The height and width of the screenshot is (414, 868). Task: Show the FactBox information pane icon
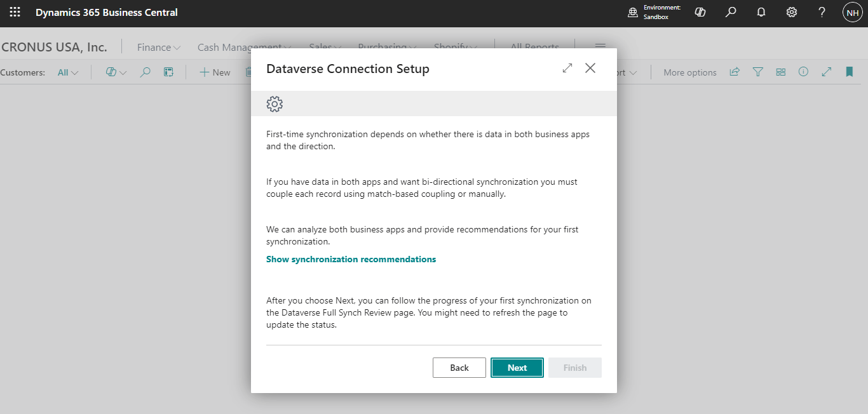(x=803, y=72)
